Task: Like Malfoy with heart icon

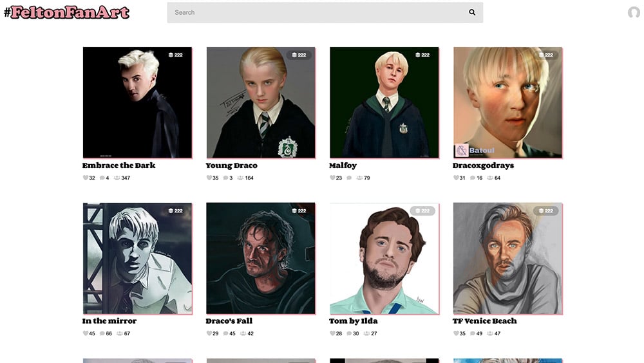Action: coord(332,178)
